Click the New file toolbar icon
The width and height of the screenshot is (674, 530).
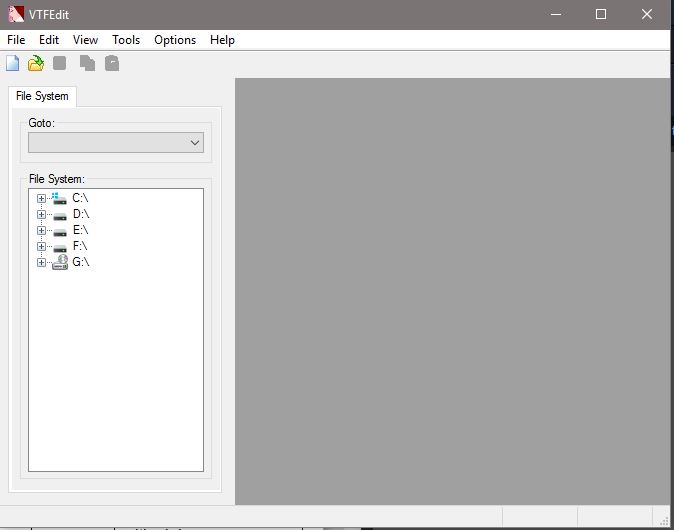(12, 63)
